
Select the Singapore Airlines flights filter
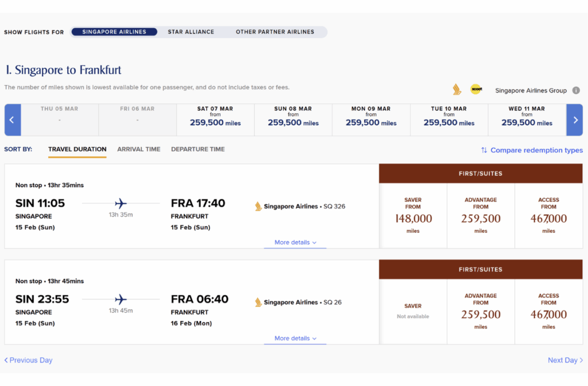(x=114, y=32)
